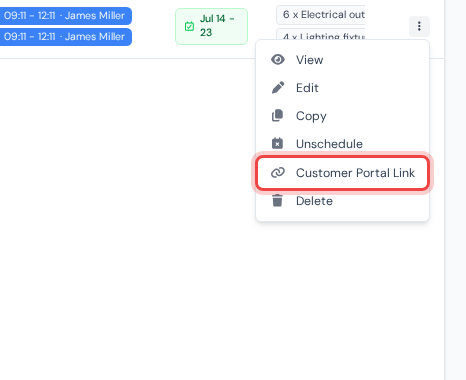466x380 pixels.
Task: Select the upper 09:11 - 12:11 James Miller chip
Action: coord(65,16)
